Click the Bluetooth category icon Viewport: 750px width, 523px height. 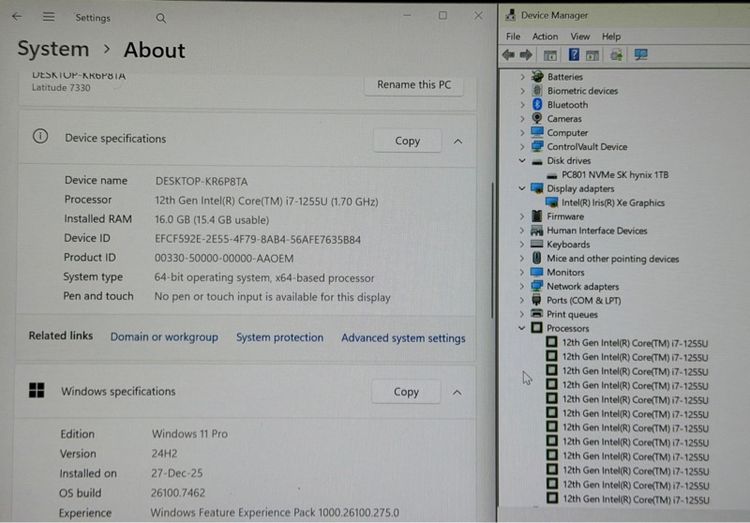[x=537, y=104]
